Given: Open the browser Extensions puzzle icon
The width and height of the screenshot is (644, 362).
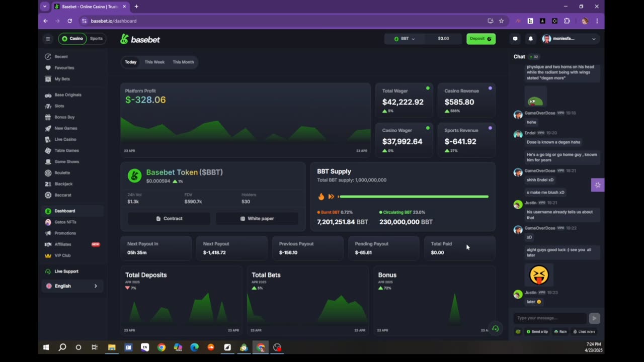Looking at the screenshot, I should (x=567, y=21).
